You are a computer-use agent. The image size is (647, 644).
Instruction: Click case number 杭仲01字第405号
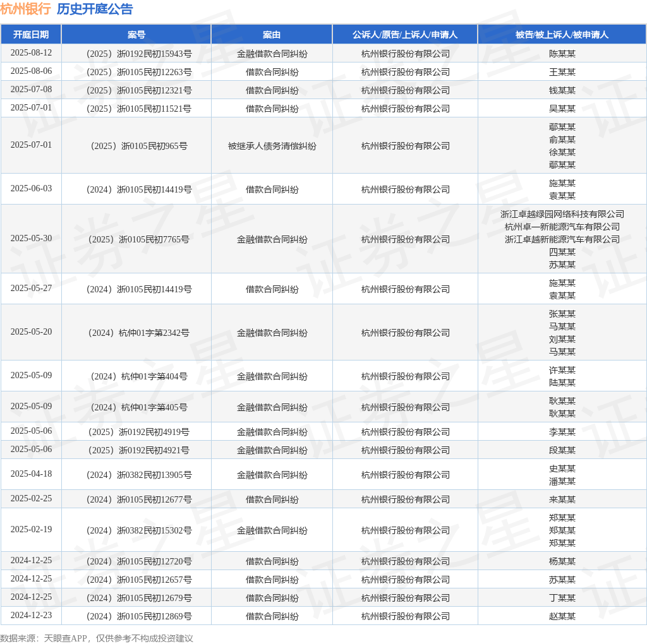pyautogui.click(x=139, y=407)
